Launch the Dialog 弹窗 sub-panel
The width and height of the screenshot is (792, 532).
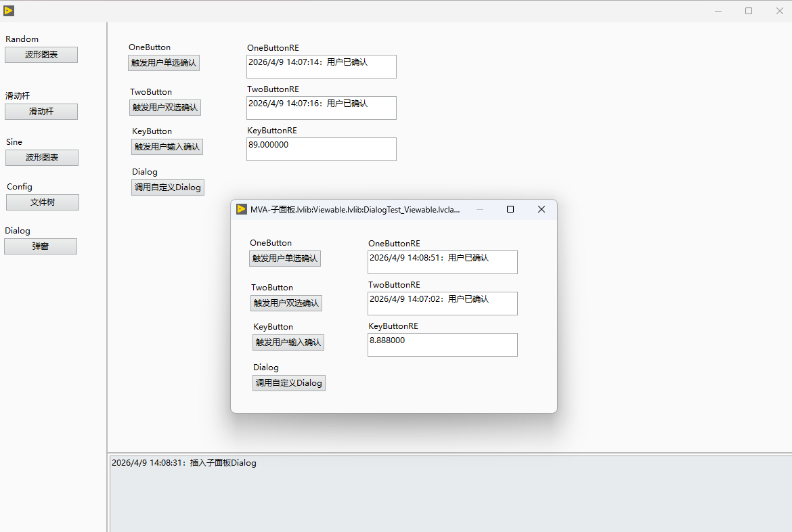point(41,246)
